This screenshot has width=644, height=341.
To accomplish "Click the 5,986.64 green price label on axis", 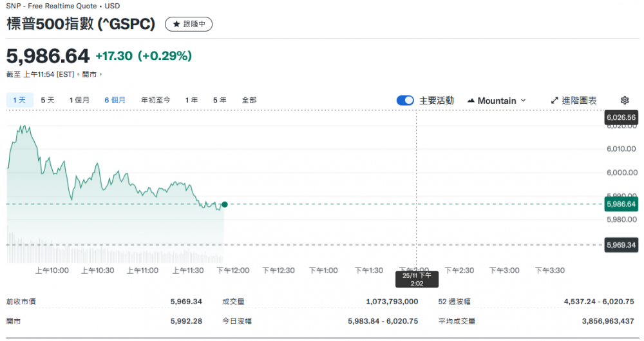I will click(x=621, y=204).
